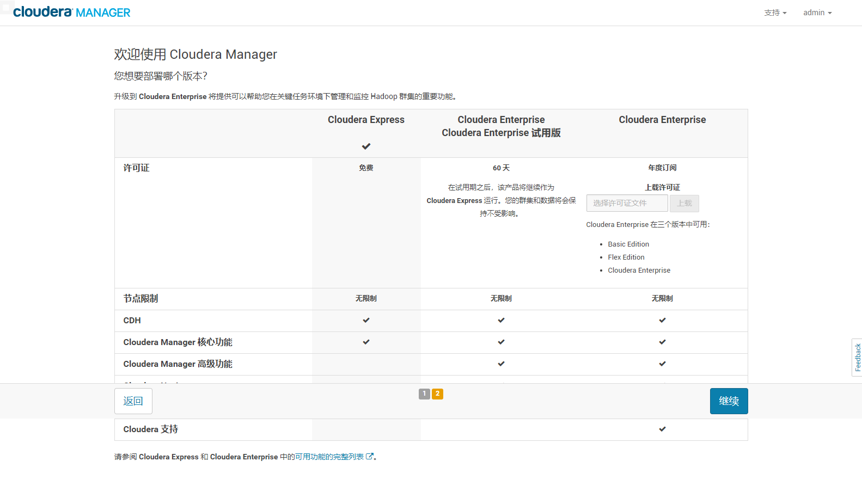The height and width of the screenshot is (504, 862).
Task: Click the 欢迎使用 Cloudera Manager heading
Action: coord(195,54)
